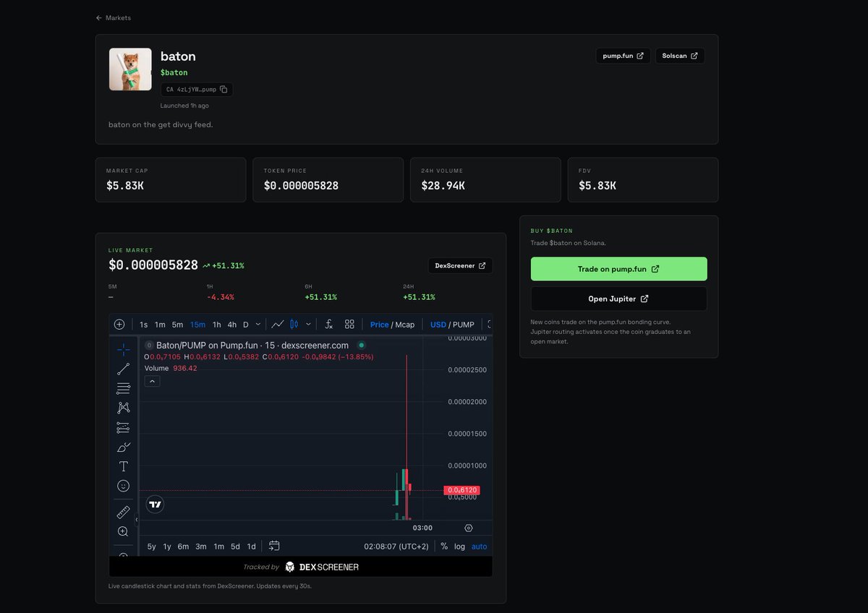Set chart range to 5y
The width and height of the screenshot is (868, 613).
pyautogui.click(x=152, y=546)
